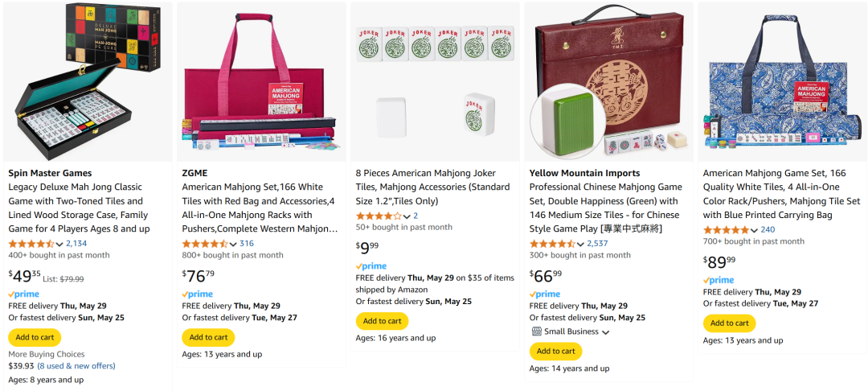This screenshot has height=391, width=868.
Task: Add Spin Master Mah Jong to cart
Action: pos(35,337)
